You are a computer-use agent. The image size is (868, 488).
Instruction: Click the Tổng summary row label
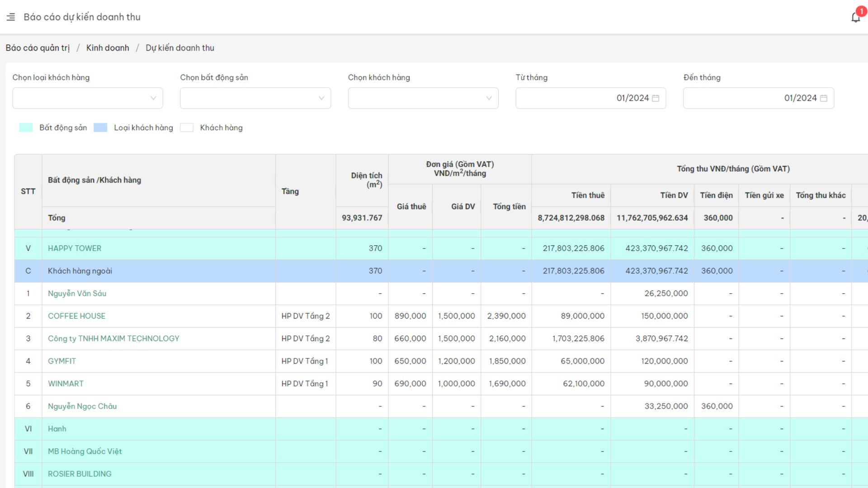[57, 218]
